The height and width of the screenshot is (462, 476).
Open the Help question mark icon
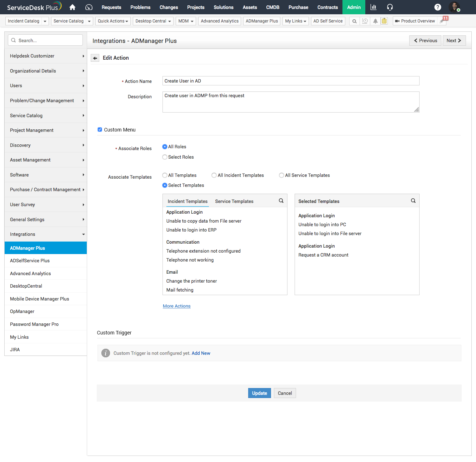438,7
